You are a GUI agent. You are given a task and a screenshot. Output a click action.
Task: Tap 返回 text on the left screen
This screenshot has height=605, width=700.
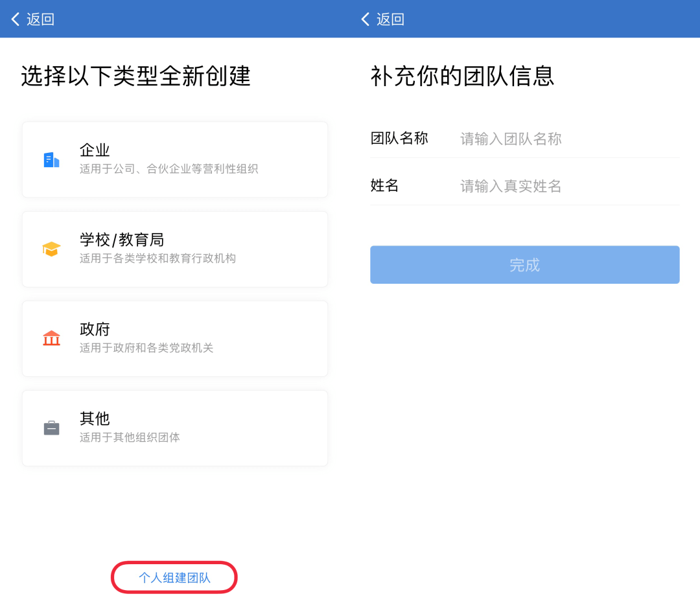tap(41, 19)
